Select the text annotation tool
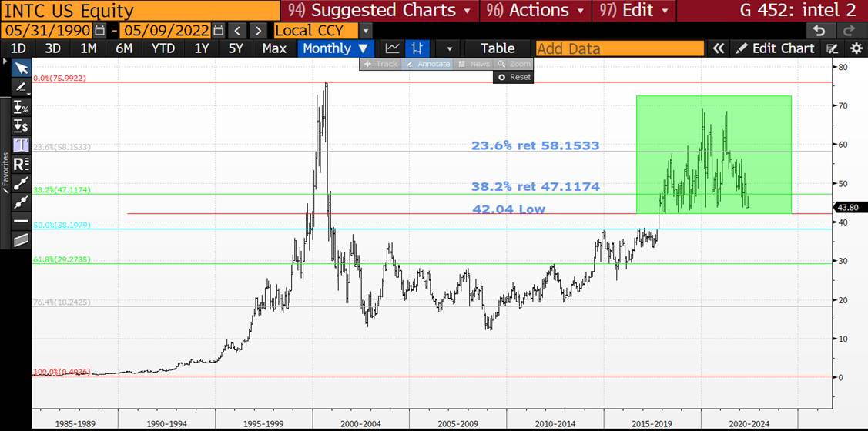This screenshot has width=868, height=431. click(22, 145)
